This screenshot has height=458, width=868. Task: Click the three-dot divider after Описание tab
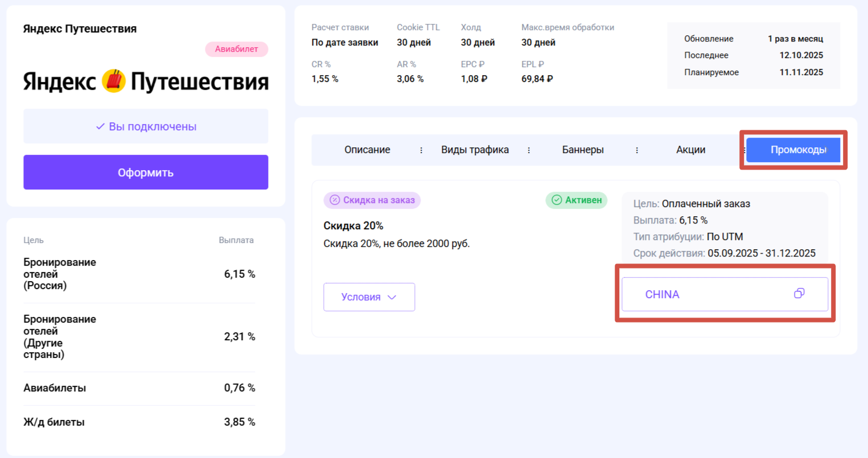(421, 150)
